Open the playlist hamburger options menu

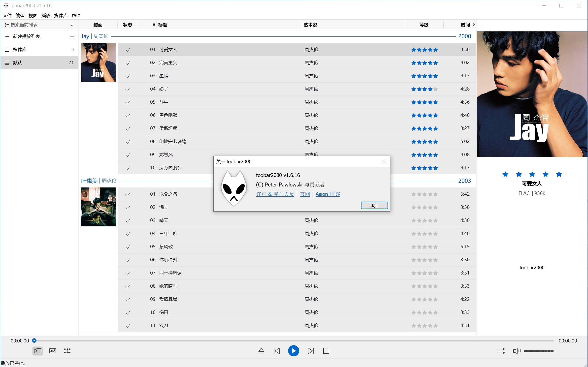click(x=72, y=36)
